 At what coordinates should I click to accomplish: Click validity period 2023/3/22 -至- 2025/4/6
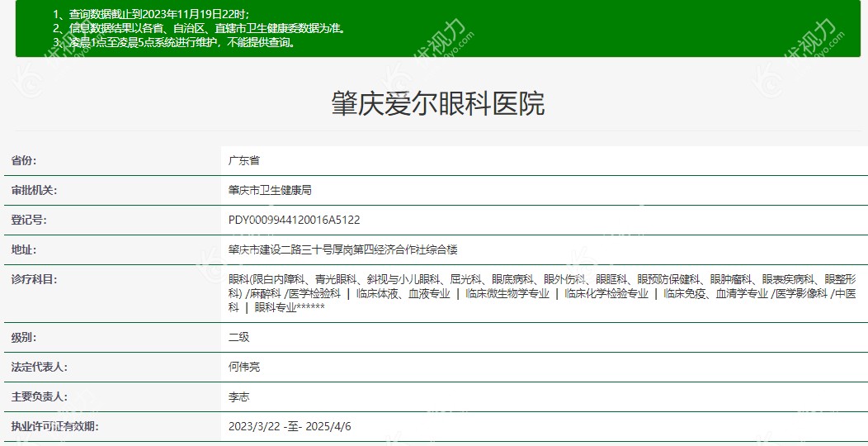290,427
